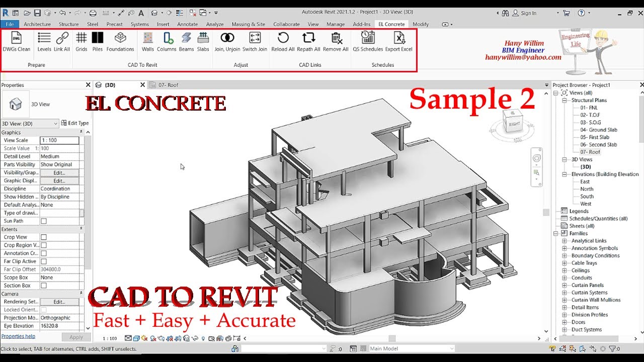Choose the Grids conversion tool

click(82, 42)
